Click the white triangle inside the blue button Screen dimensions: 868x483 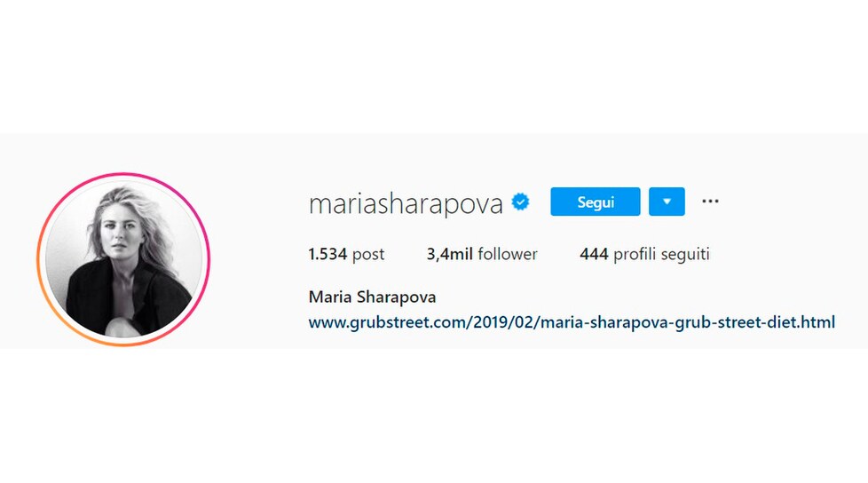tap(667, 202)
